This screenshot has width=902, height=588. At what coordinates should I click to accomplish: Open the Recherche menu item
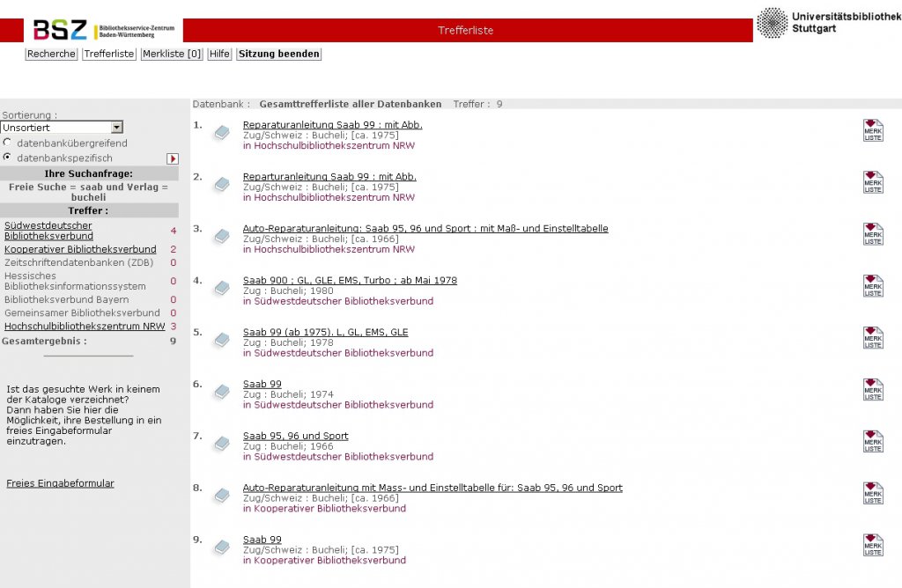coord(51,54)
